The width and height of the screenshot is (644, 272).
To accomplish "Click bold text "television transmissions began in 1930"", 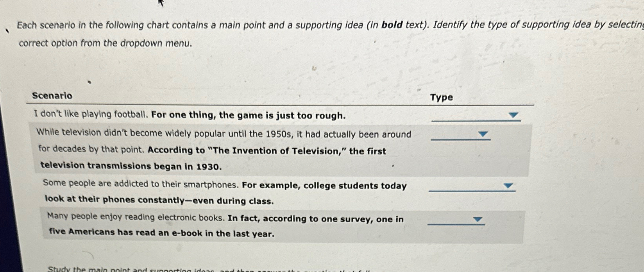I will [x=131, y=166].
